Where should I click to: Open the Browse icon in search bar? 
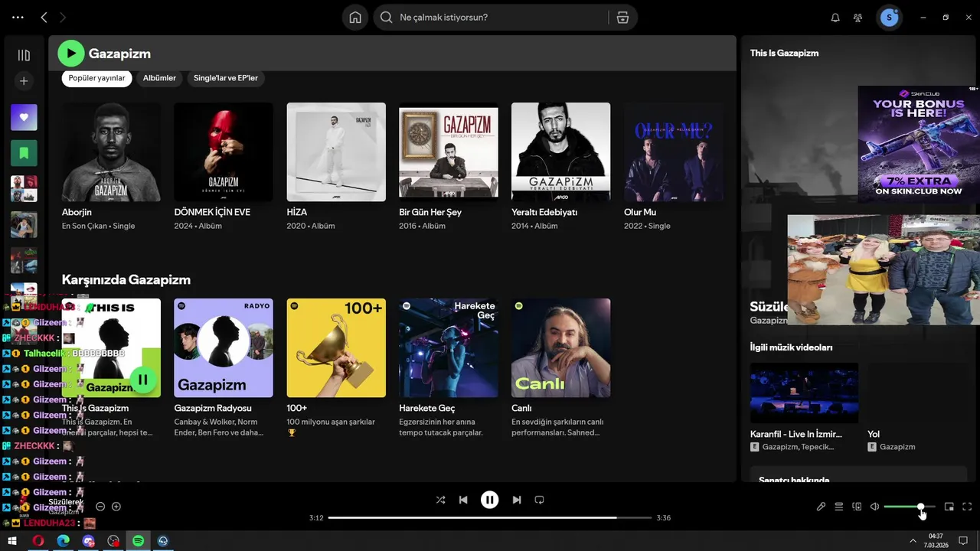pyautogui.click(x=622, y=18)
